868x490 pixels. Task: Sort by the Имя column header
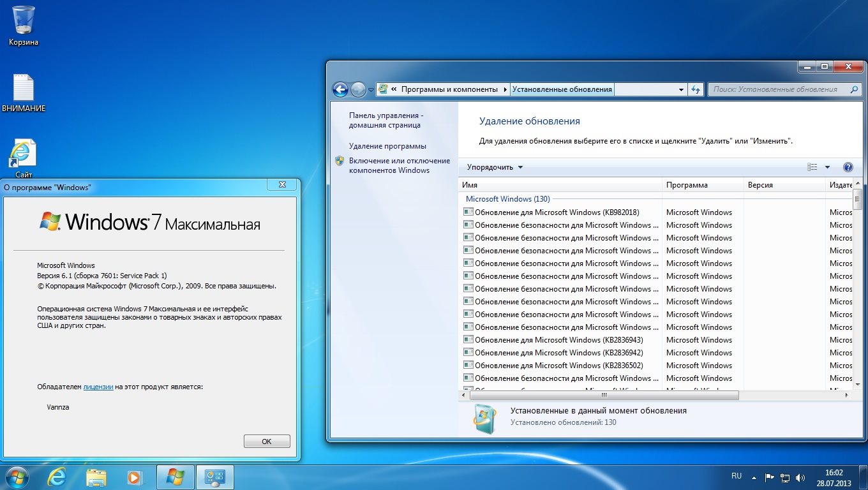click(560, 185)
